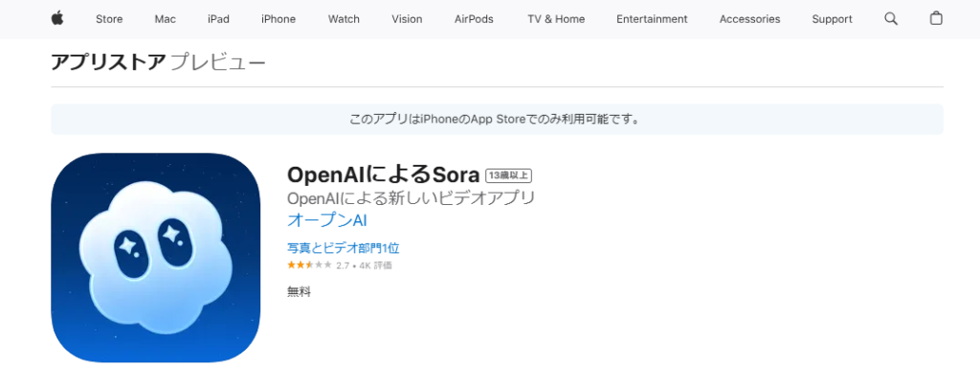Go to the Mac menu item
Viewport: 980px width, 389px height.
tap(165, 19)
